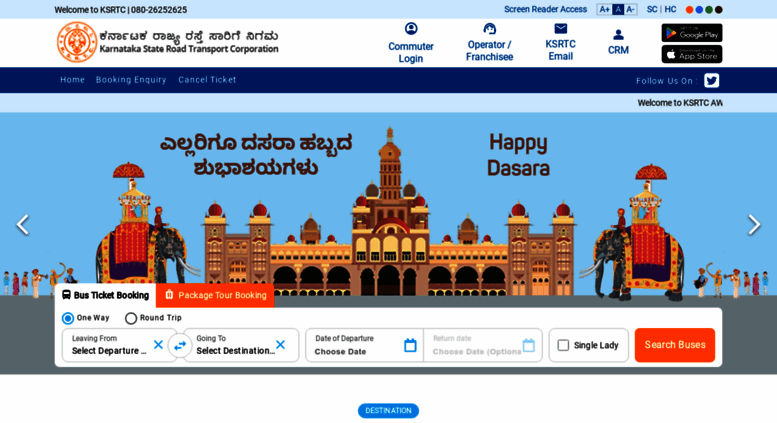Select the One Way radio option
The height and width of the screenshot is (423, 777).
[x=68, y=318]
